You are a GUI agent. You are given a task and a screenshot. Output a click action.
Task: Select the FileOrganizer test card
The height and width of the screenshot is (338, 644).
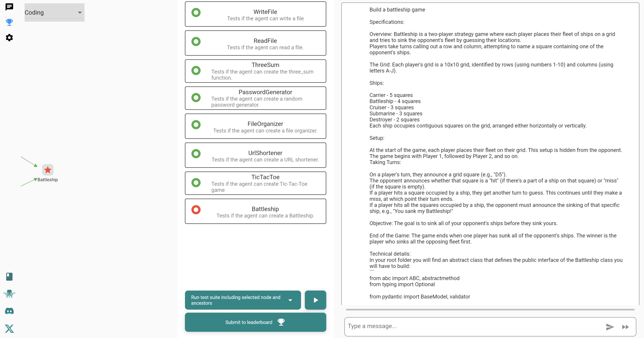point(255,126)
